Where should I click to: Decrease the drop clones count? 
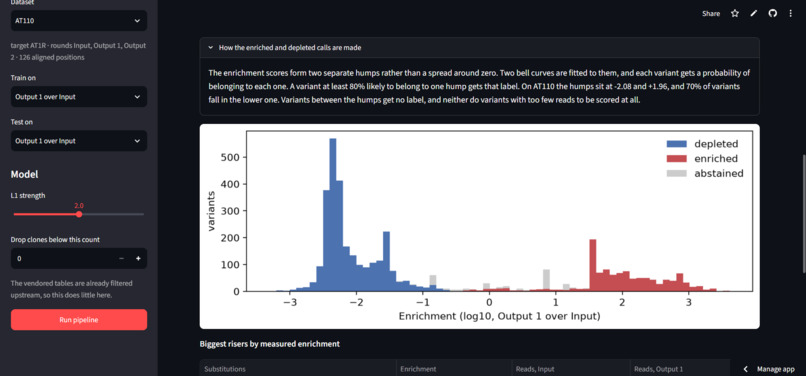pyautogui.click(x=121, y=258)
